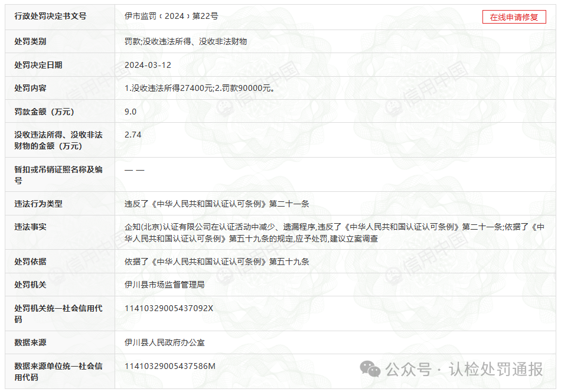Select the text 1.没收违法所得27400元;2.罚款90000元。

(x=200, y=88)
